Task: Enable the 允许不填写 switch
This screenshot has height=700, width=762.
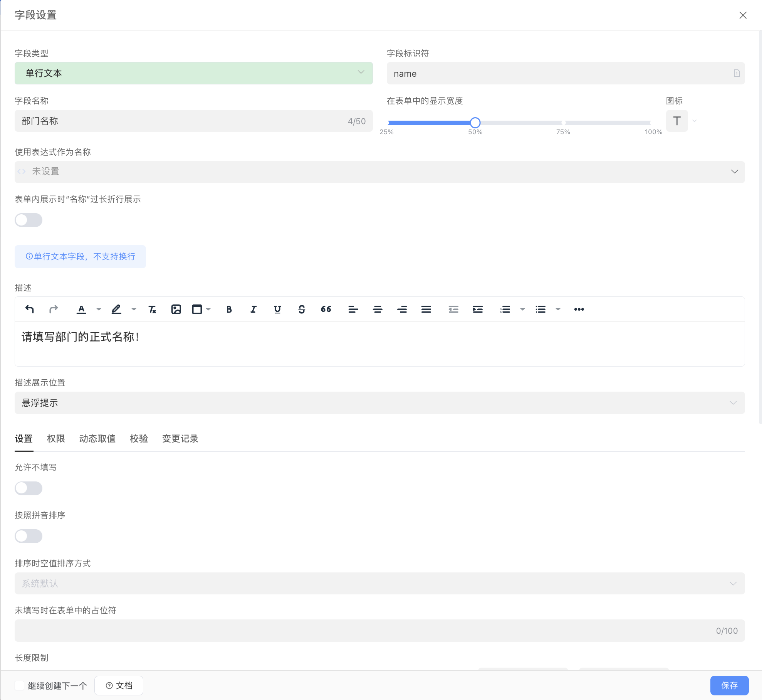Action: 29,488
